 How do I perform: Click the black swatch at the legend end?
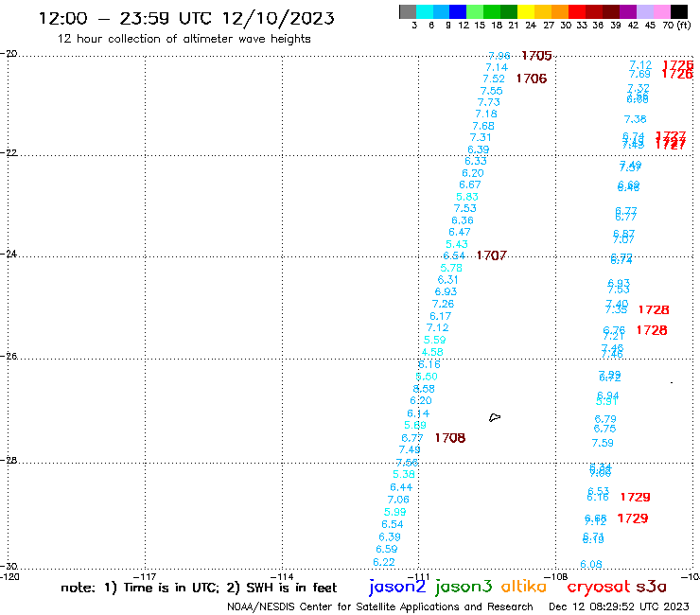679,11
